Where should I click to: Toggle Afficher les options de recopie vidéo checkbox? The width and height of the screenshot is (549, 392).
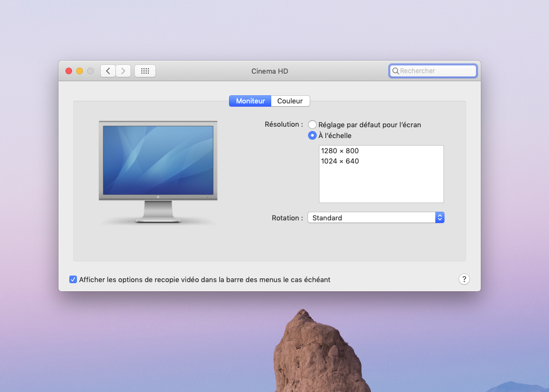[x=73, y=279]
